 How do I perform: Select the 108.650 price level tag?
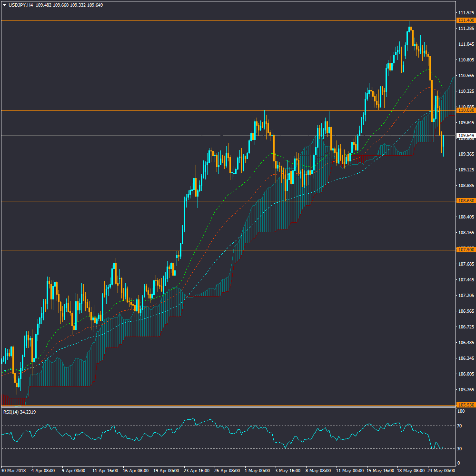click(x=465, y=201)
